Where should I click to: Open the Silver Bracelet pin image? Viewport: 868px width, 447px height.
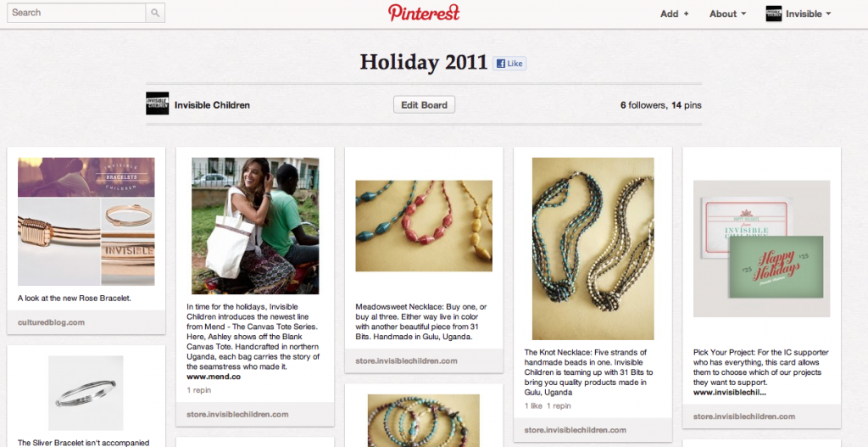tap(86, 393)
